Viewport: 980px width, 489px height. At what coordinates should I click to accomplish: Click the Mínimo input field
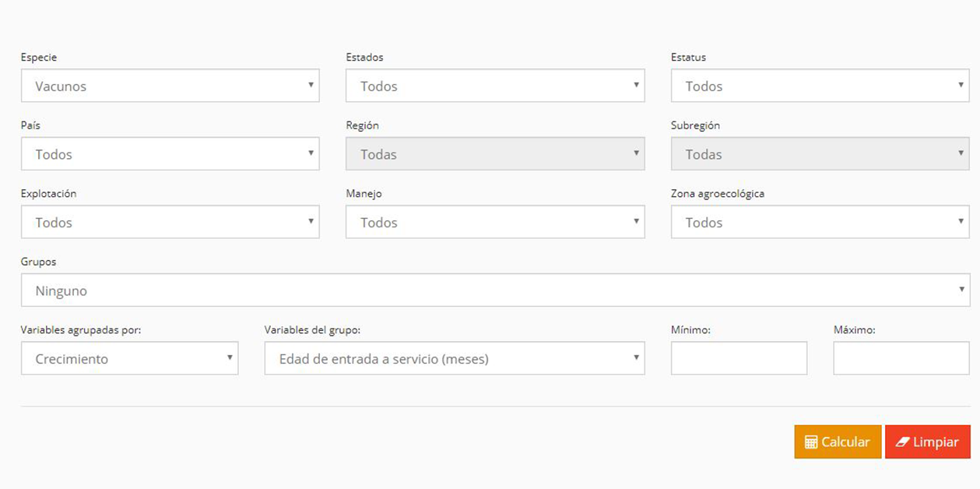point(739,358)
